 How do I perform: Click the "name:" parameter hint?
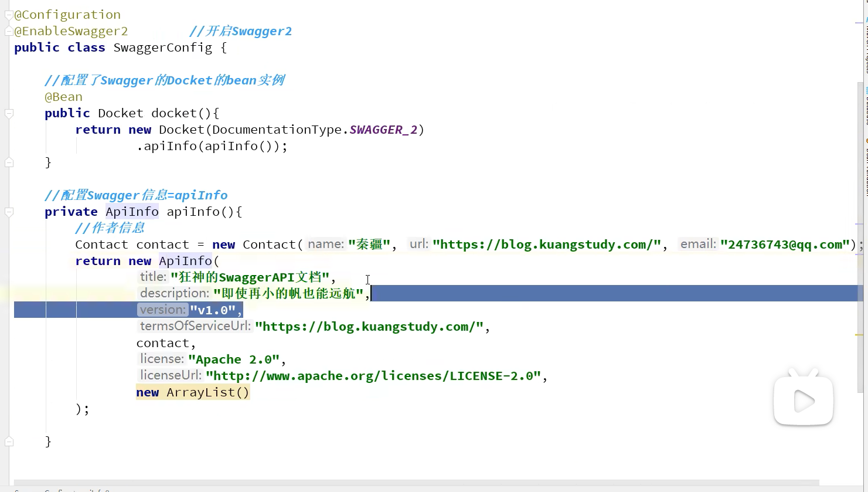tap(325, 244)
